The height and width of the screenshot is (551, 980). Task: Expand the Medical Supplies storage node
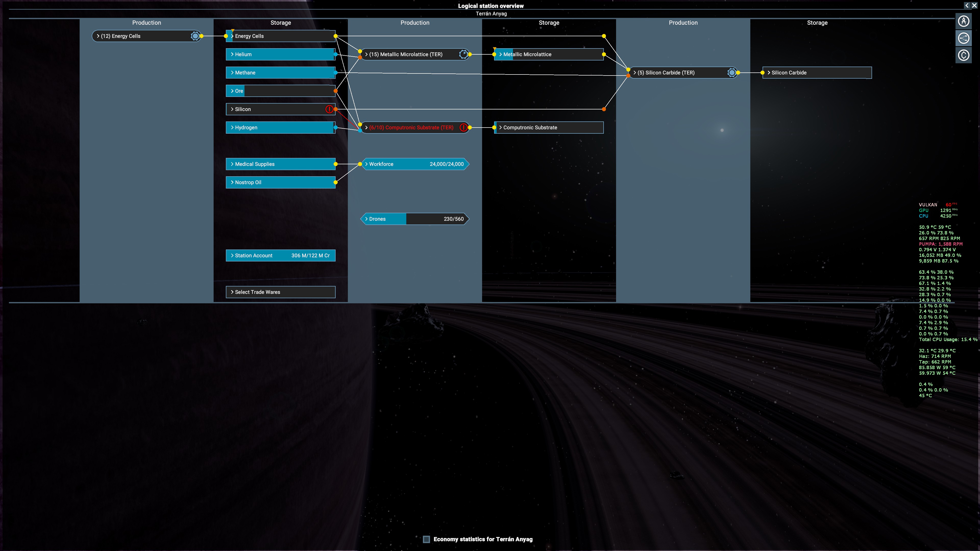(280, 164)
